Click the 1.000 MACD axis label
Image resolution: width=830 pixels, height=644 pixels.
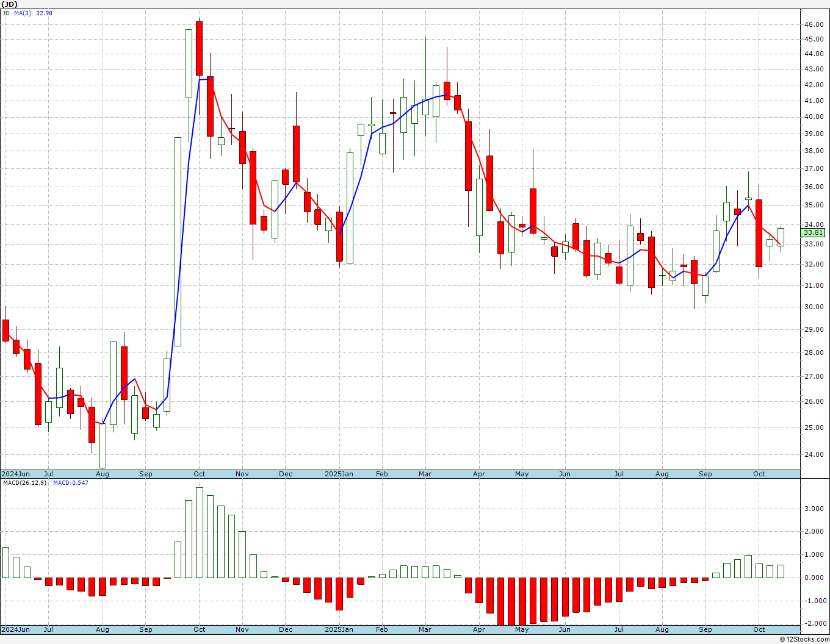click(815, 555)
